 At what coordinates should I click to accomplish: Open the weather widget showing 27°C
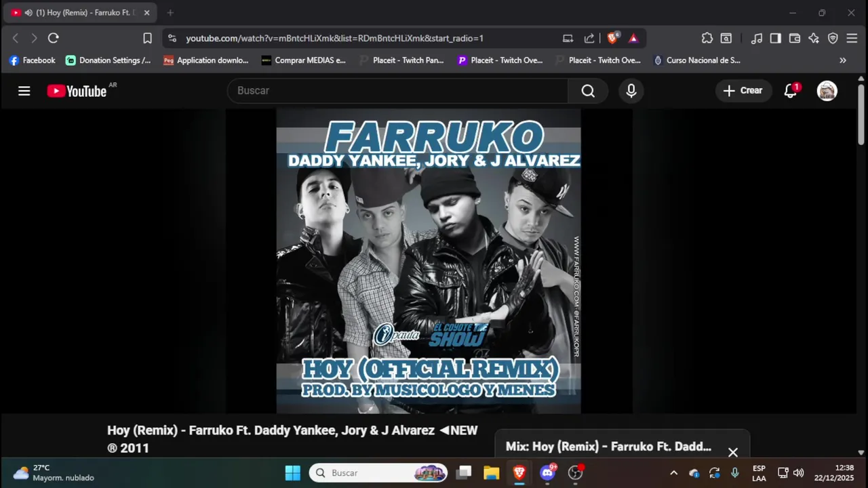54,473
